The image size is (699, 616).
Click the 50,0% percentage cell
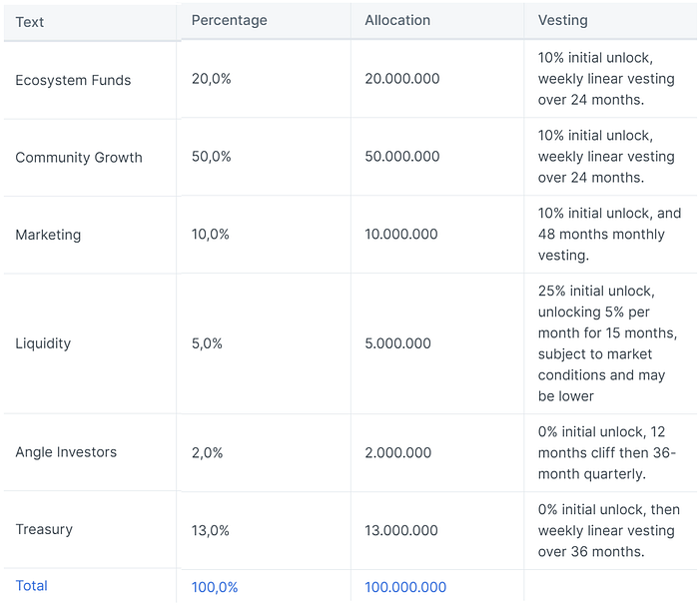[x=211, y=157]
